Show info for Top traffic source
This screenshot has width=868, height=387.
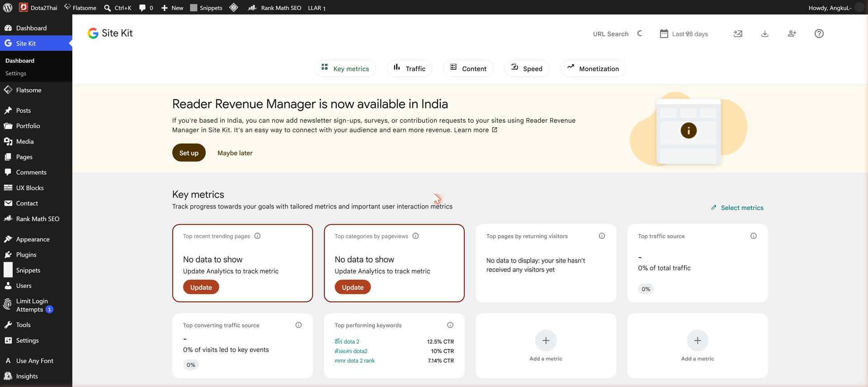point(754,236)
